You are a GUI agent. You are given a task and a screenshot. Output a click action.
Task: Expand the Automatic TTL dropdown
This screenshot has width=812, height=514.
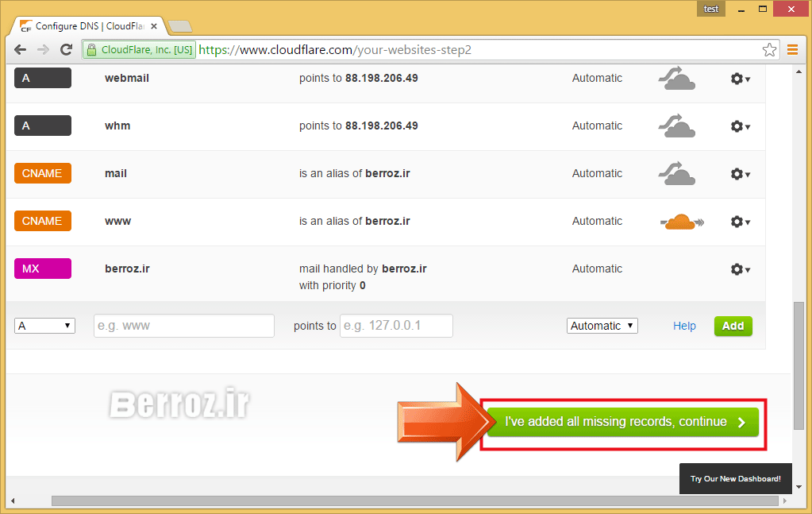tap(602, 326)
